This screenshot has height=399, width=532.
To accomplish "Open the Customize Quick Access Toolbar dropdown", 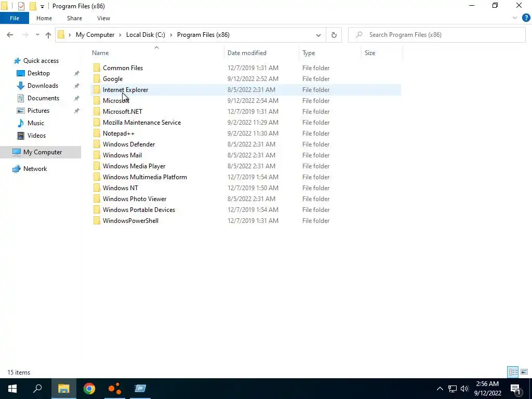I will [x=42, y=6].
